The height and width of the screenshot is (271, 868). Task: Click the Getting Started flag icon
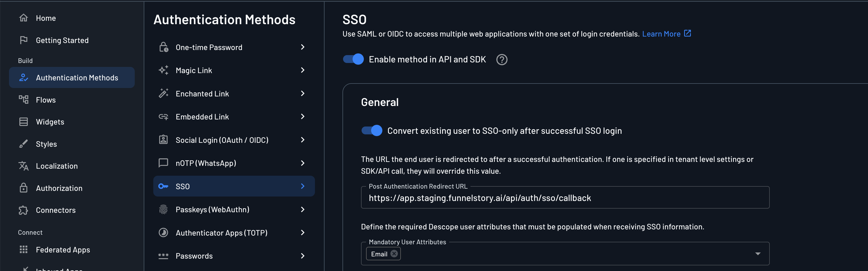click(x=24, y=40)
